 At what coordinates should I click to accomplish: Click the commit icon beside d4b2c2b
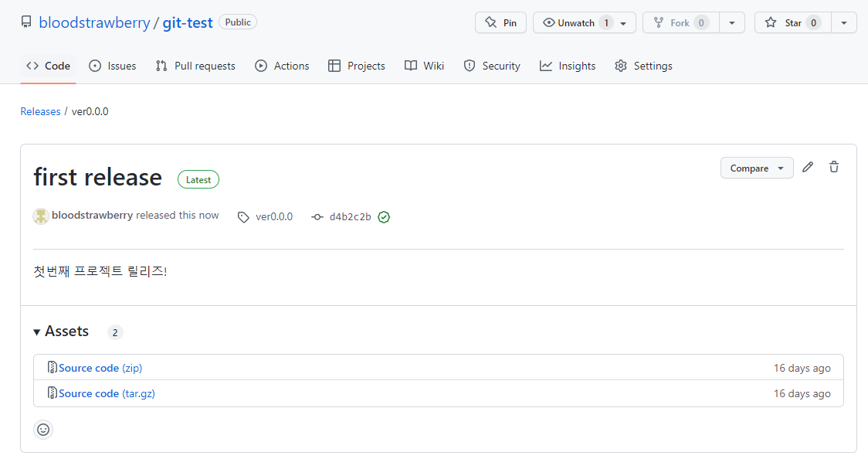317,217
